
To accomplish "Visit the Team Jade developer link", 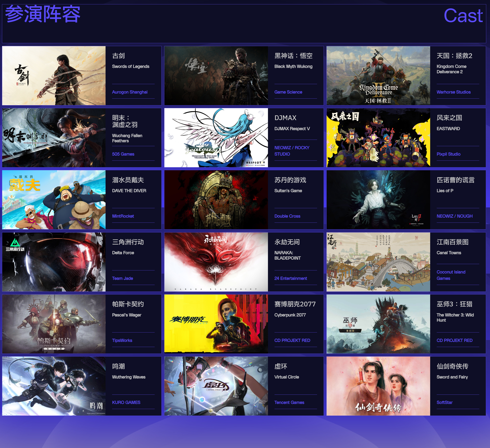I will pyautogui.click(x=122, y=278).
